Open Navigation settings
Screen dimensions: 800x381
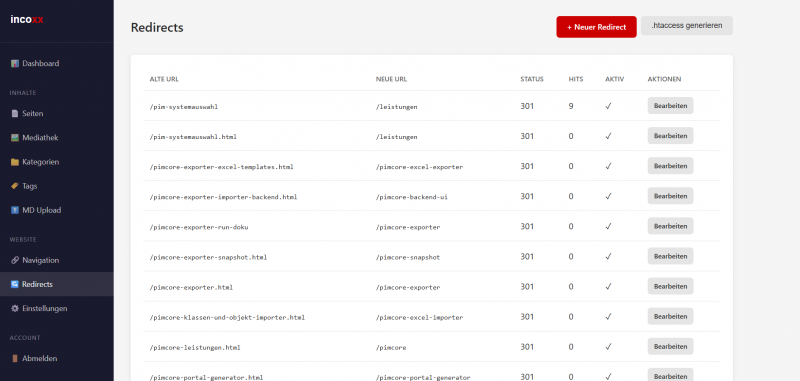tap(57, 260)
